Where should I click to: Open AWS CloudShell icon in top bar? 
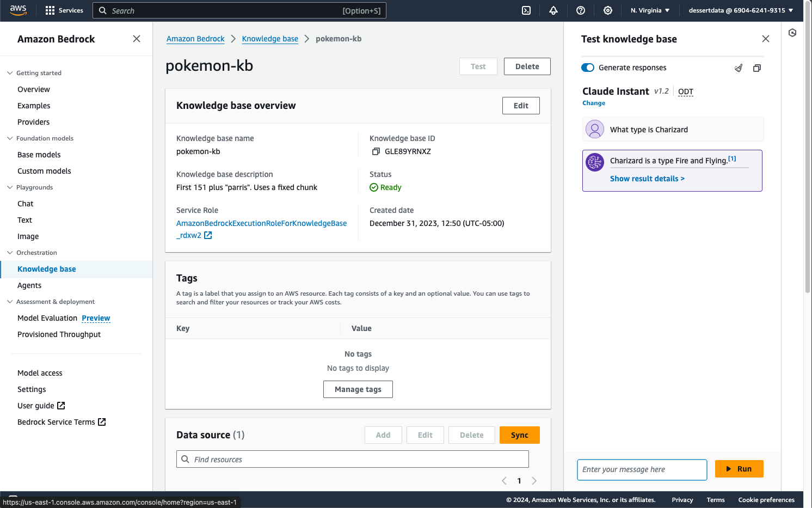click(526, 10)
